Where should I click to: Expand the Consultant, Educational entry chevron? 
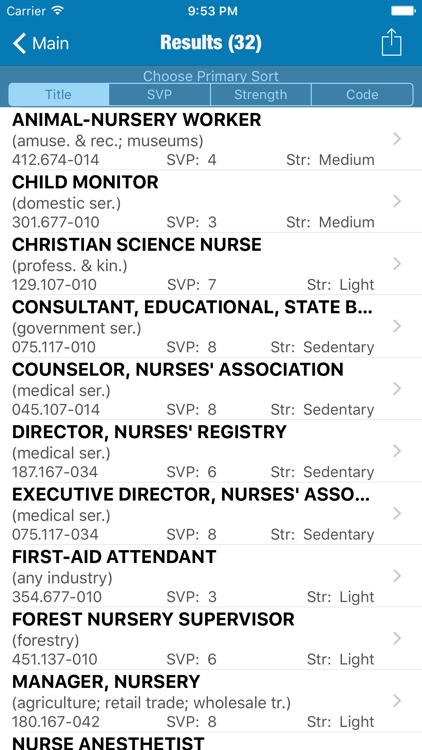[397, 326]
